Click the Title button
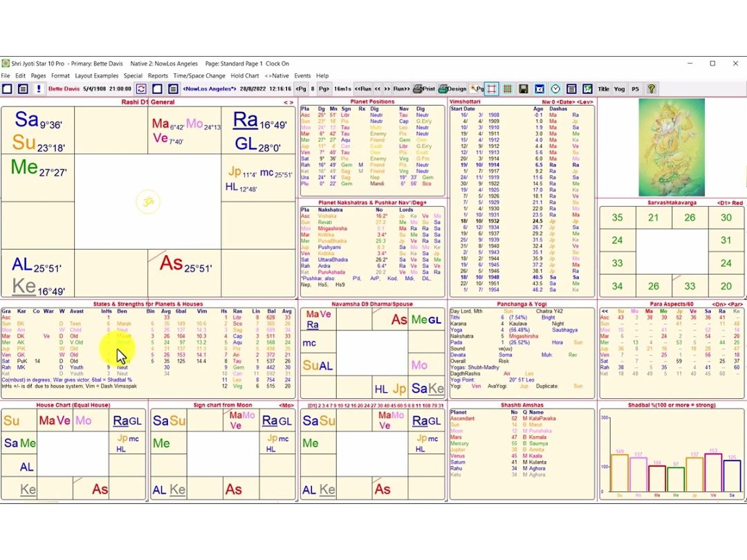The height and width of the screenshot is (560, 747). 604,89
